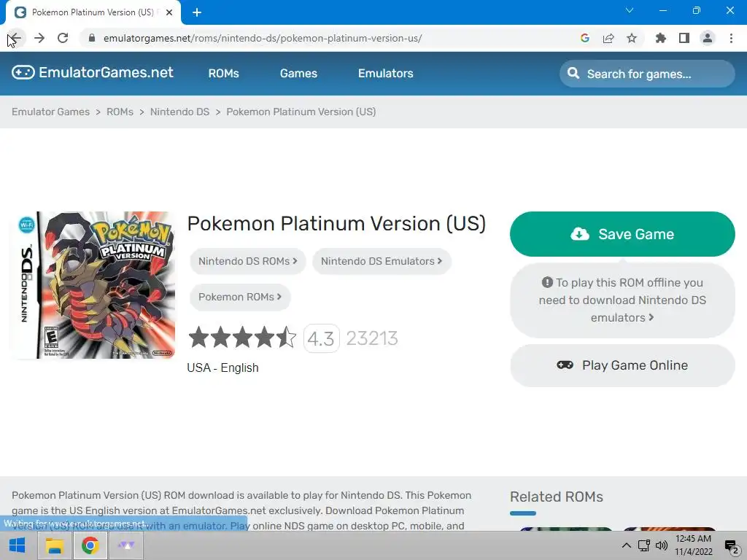Bookmark this page with the star icon
Image resolution: width=747 pixels, height=560 pixels.
tap(632, 38)
